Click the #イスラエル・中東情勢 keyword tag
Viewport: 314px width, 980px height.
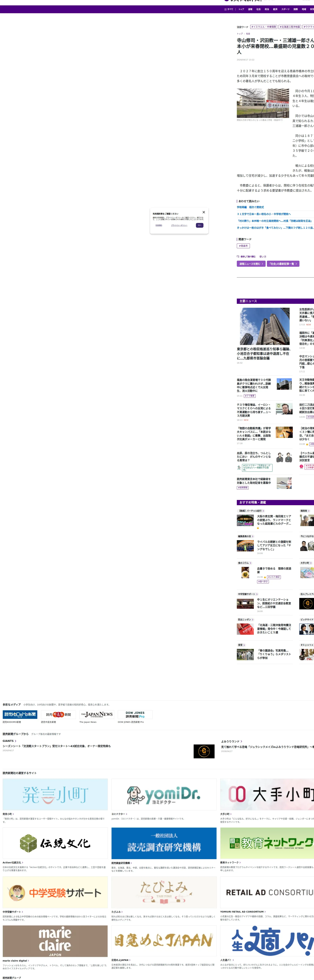(x=264, y=27)
